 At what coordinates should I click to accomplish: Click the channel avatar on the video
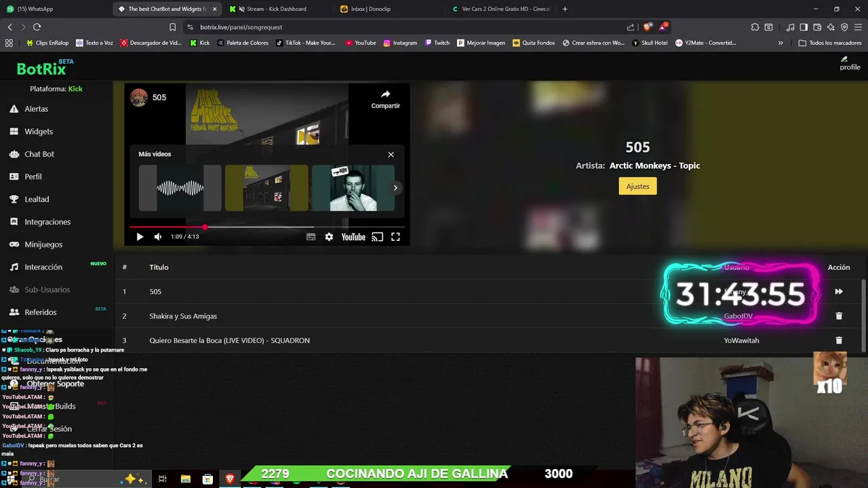[x=139, y=97]
